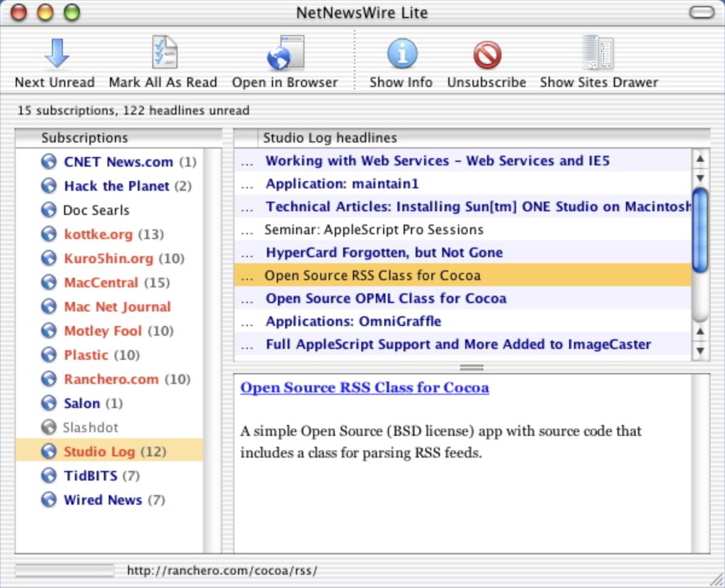Click the globe icon beside TidBITS
725x588 pixels.
pos(48,476)
